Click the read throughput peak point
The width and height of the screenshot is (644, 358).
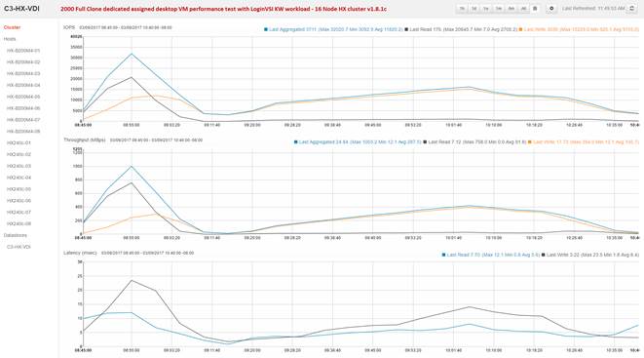pos(132,182)
